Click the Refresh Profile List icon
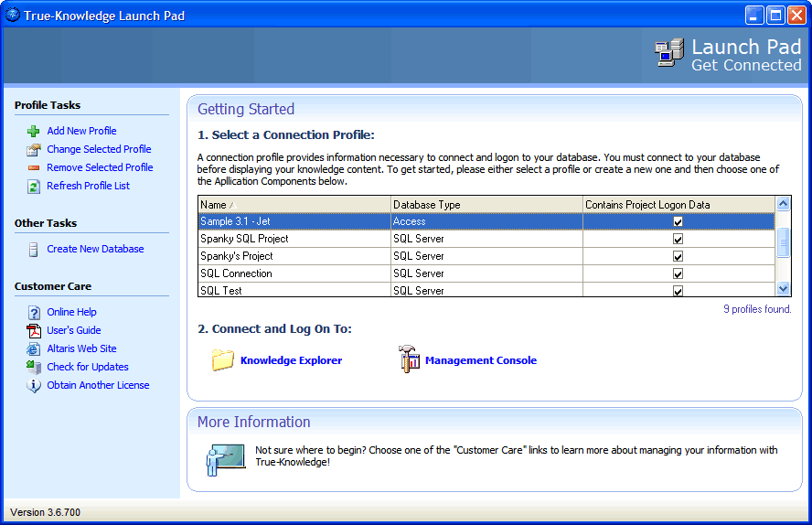The image size is (812, 525). coord(34,187)
